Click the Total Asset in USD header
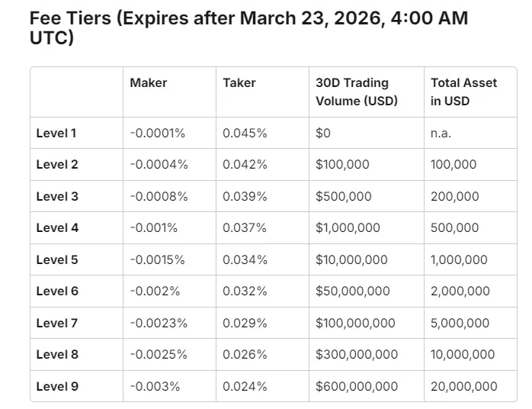The height and width of the screenshot is (409, 532). (x=463, y=92)
